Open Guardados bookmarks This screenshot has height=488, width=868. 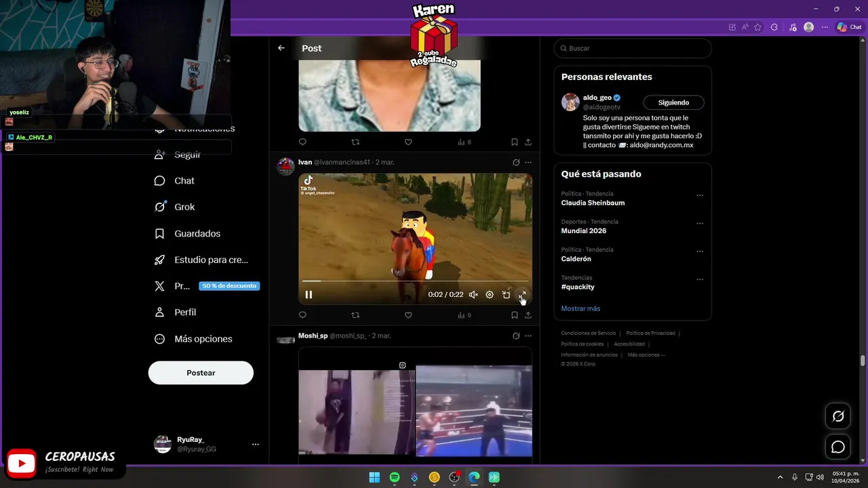click(187, 234)
